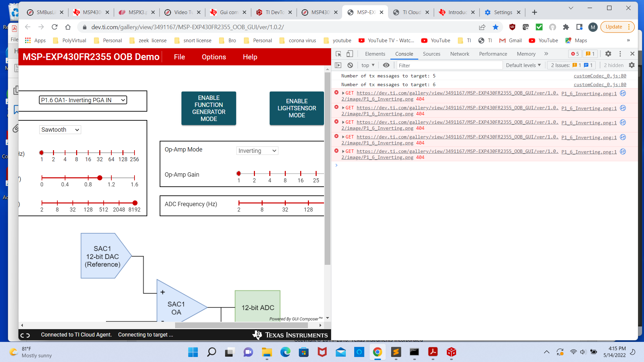Viewport: 644px width, 362px height.
Task: Open P1.6 OA1 Inverting PGA IN dropdown
Action: (x=83, y=100)
